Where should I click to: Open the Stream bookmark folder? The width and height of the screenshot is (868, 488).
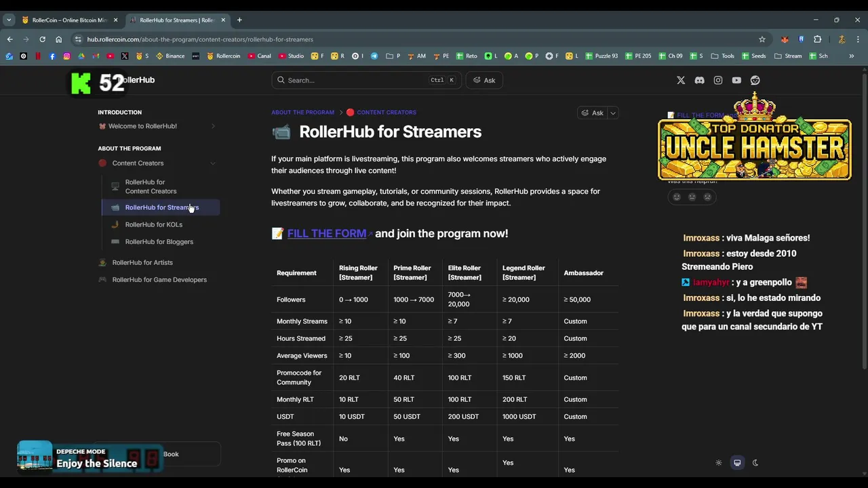(788, 56)
